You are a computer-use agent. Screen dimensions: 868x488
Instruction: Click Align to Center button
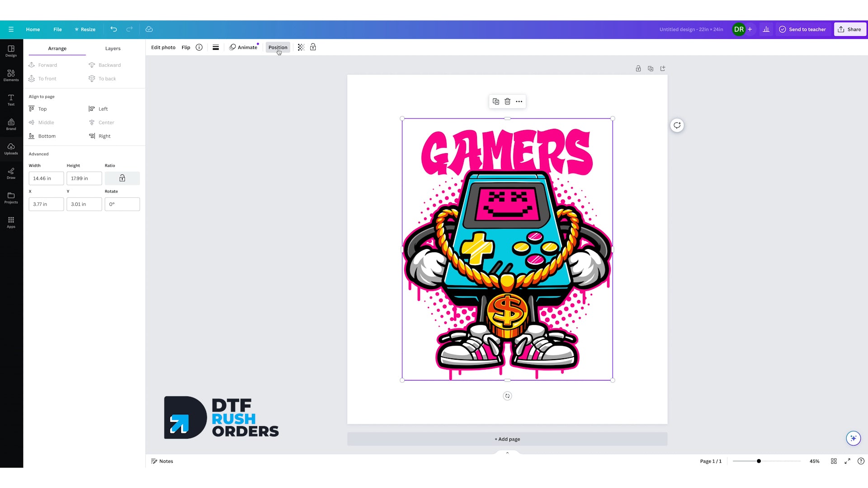[105, 122]
